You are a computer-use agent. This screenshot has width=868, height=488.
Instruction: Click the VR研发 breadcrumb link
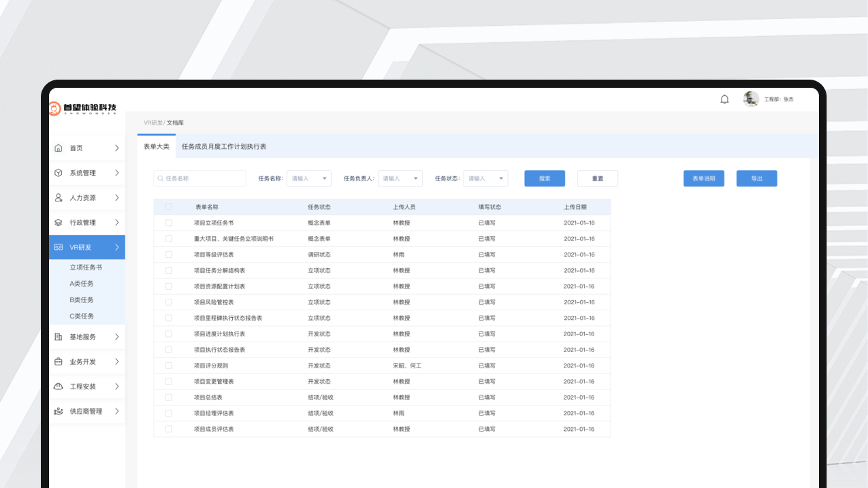click(153, 123)
